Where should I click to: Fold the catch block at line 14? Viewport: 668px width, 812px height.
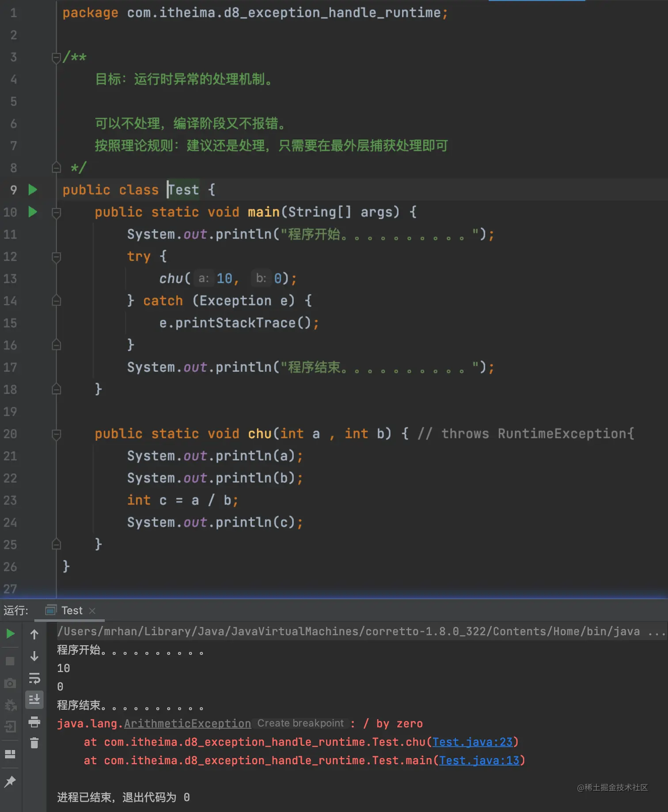(x=56, y=301)
